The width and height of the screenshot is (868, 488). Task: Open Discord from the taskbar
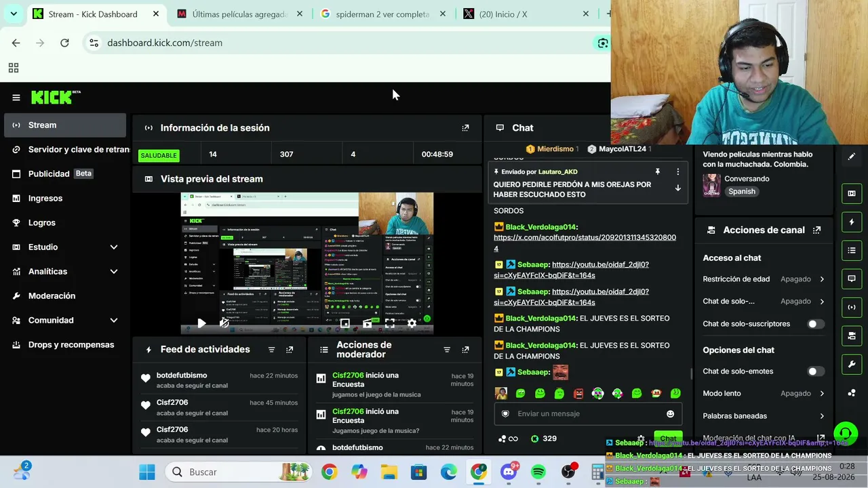(509, 472)
